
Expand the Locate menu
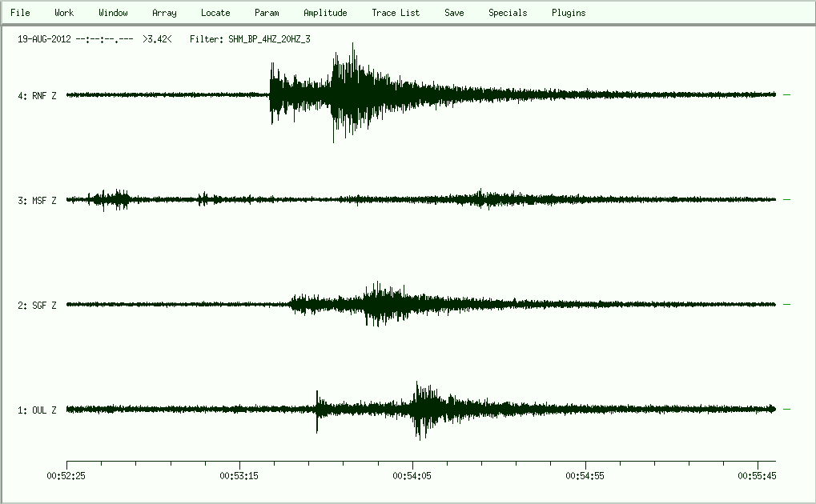[x=215, y=13]
